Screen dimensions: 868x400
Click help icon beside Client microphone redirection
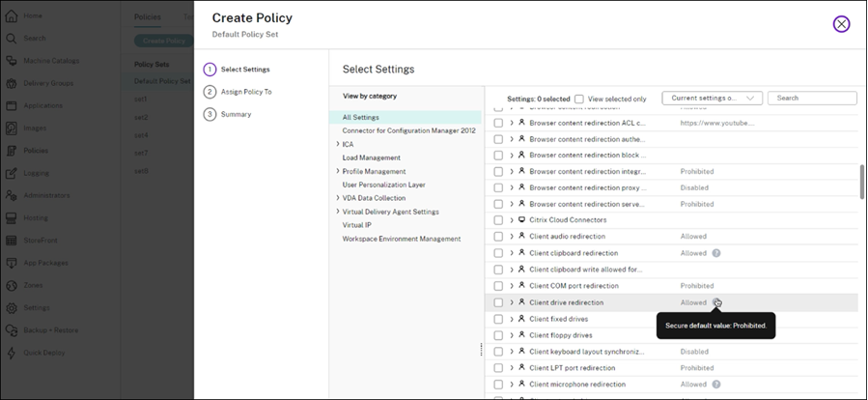[x=716, y=385]
